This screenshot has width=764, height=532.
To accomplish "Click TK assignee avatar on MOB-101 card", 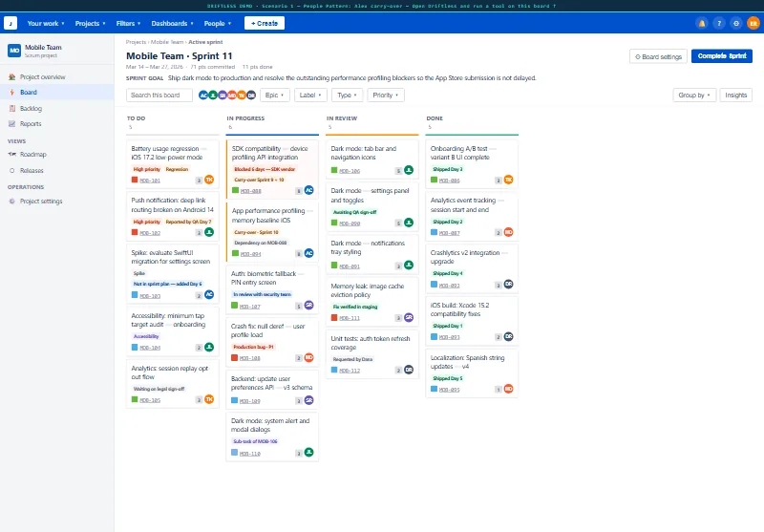I will pyautogui.click(x=209, y=180).
